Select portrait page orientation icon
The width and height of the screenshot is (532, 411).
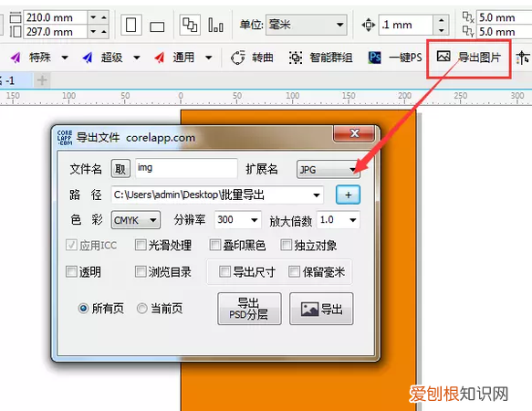[x=131, y=25]
